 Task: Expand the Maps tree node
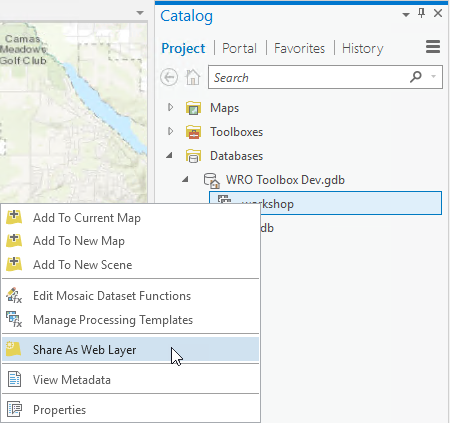pos(170,107)
